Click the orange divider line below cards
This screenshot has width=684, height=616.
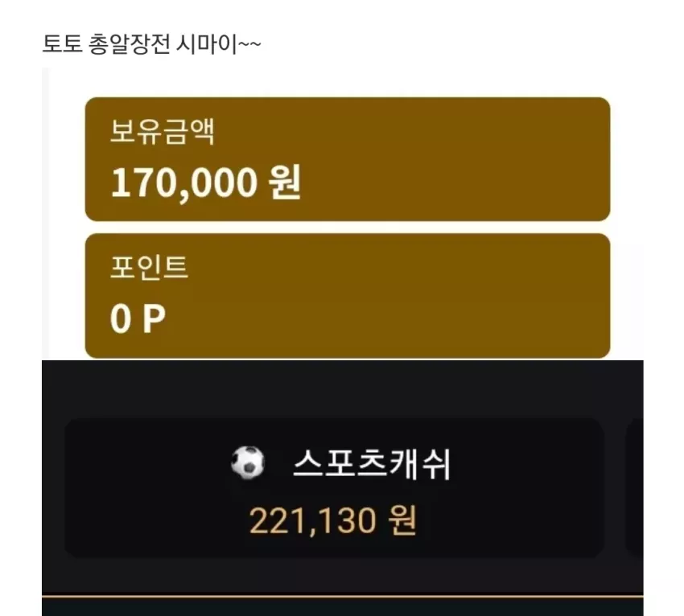343,596
